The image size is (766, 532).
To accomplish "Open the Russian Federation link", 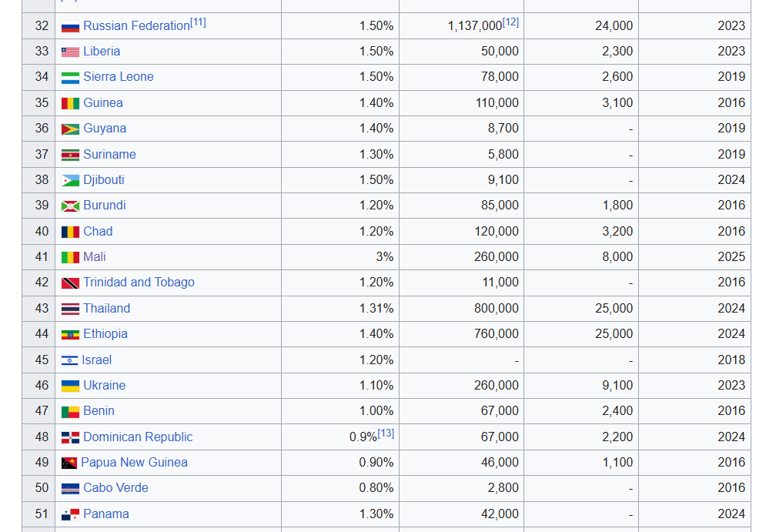I will pyautogui.click(x=136, y=26).
